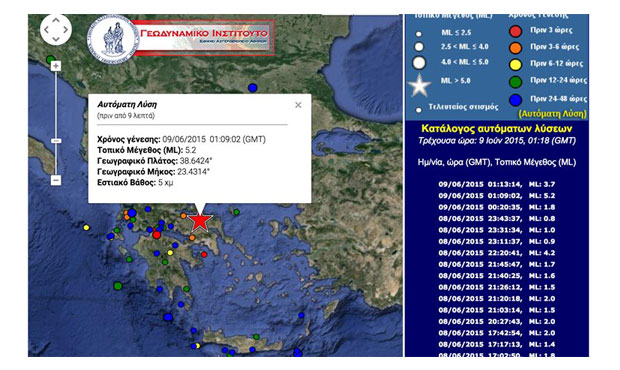Click the Geodynamic Institute round logo
Image resolution: width=620 pixels, height=370 pixels.
(x=112, y=39)
